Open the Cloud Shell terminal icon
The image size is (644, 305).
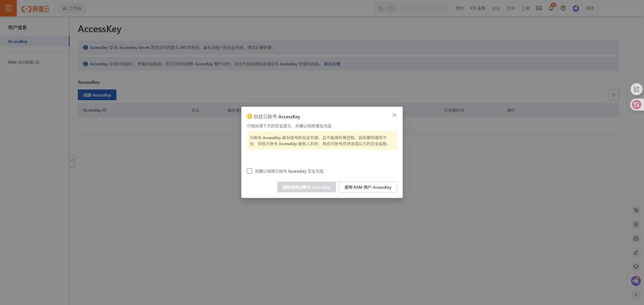(539, 8)
